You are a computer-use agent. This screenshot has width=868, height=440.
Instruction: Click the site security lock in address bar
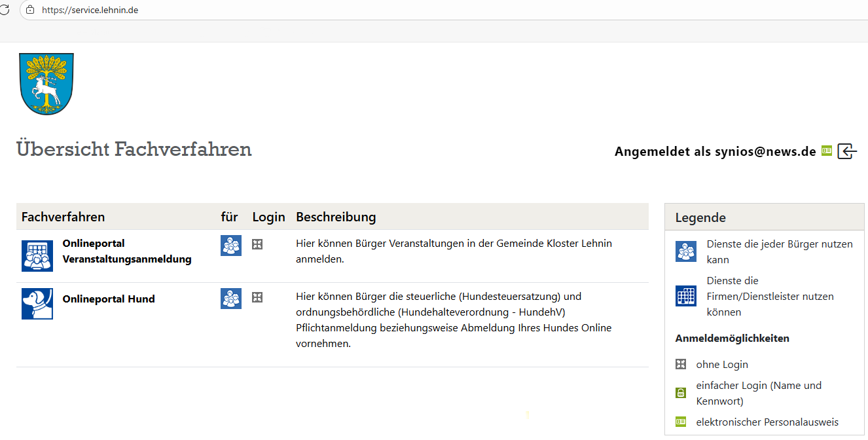(30, 10)
